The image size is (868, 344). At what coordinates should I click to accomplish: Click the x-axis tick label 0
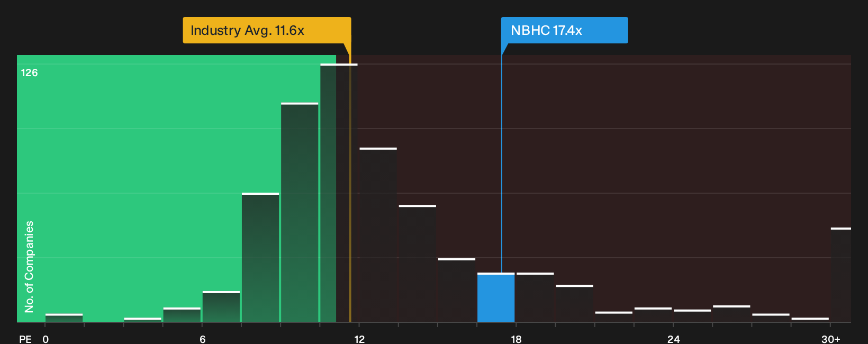coord(46,339)
